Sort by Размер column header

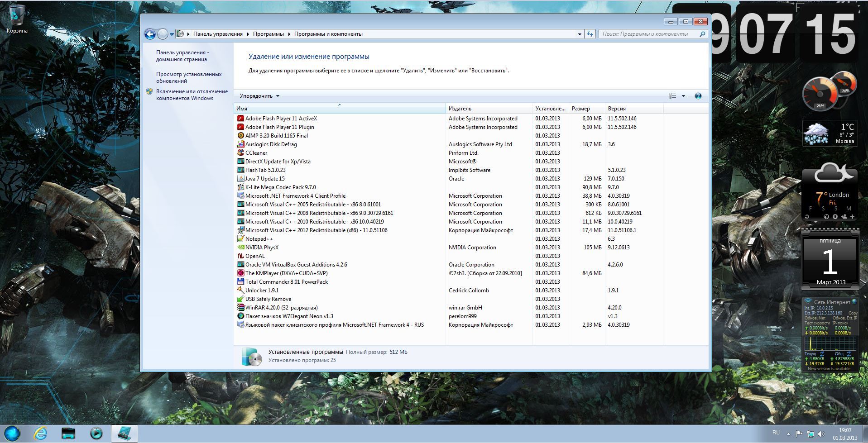click(587, 109)
